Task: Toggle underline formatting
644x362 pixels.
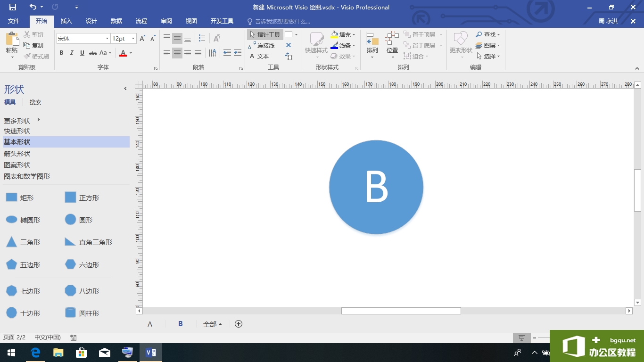Action: point(82,53)
